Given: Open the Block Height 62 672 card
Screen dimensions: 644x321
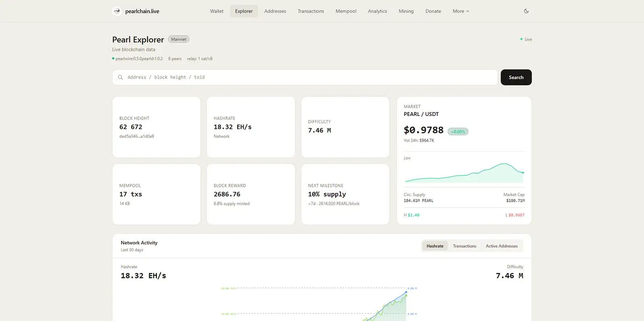Looking at the screenshot, I should tap(157, 127).
